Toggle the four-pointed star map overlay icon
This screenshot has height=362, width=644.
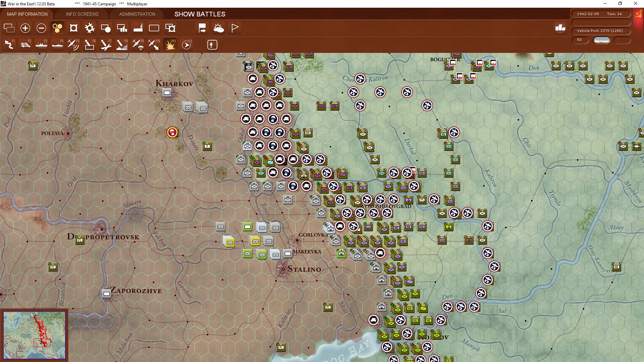pos(73,28)
